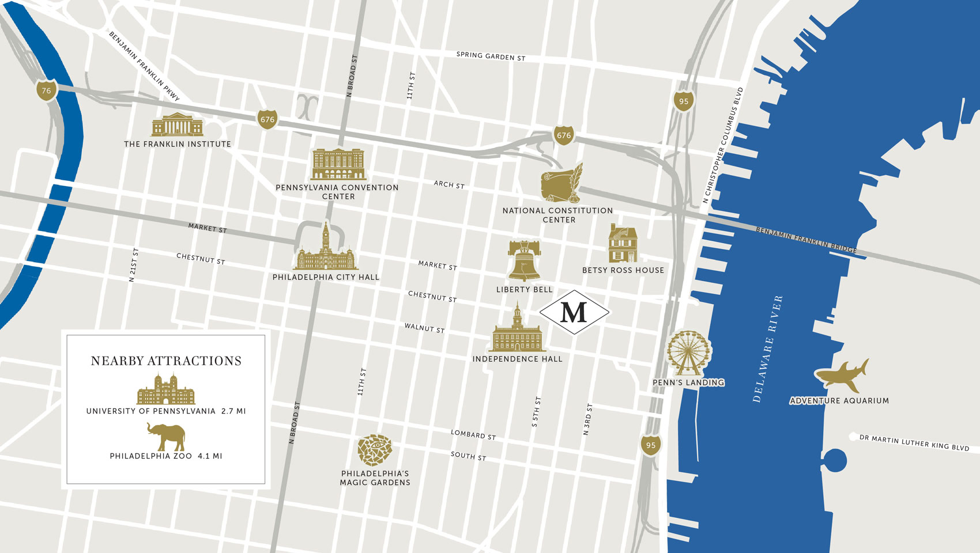Image resolution: width=980 pixels, height=553 pixels.
Task: Select the University of Pennsylvania building icon
Action: point(166,390)
